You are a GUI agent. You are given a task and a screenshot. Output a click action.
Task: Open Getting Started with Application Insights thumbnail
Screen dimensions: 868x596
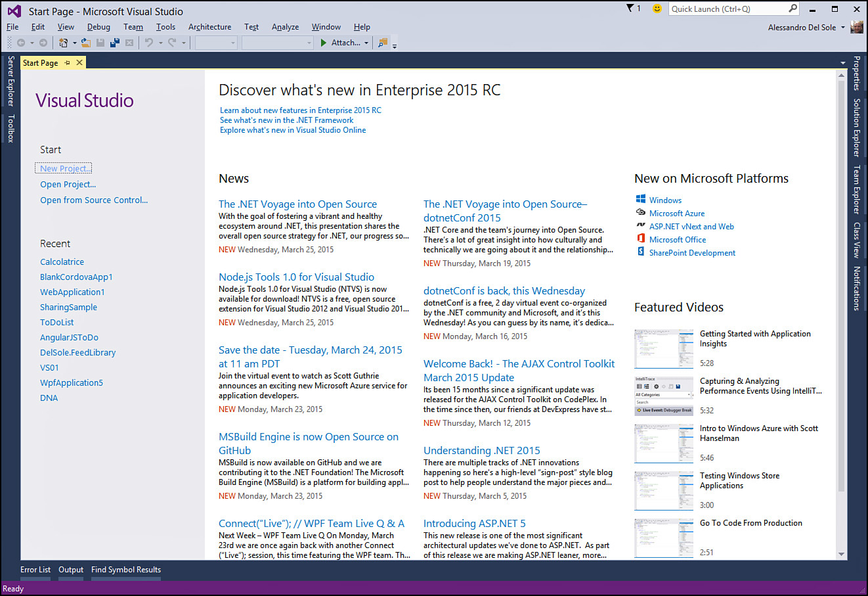pyautogui.click(x=664, y=349)
